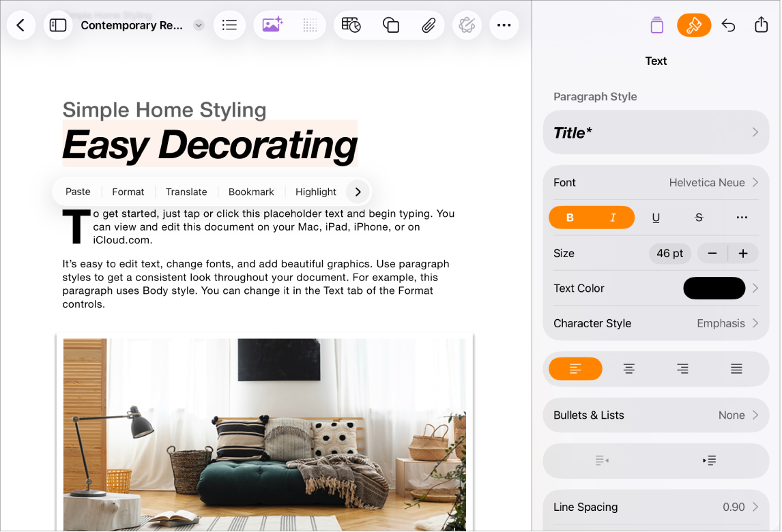Insert a shape from the toolbar
782x532 pixels.
tap(390, 25)
